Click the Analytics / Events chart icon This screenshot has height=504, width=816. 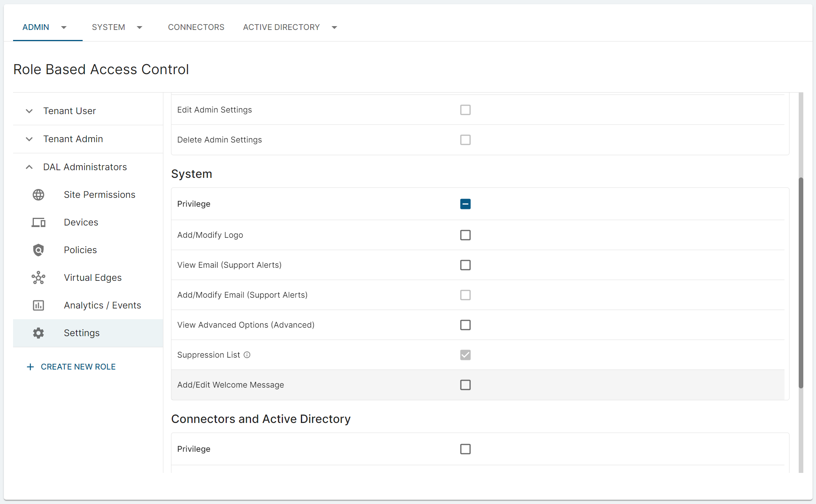(38, 305)
